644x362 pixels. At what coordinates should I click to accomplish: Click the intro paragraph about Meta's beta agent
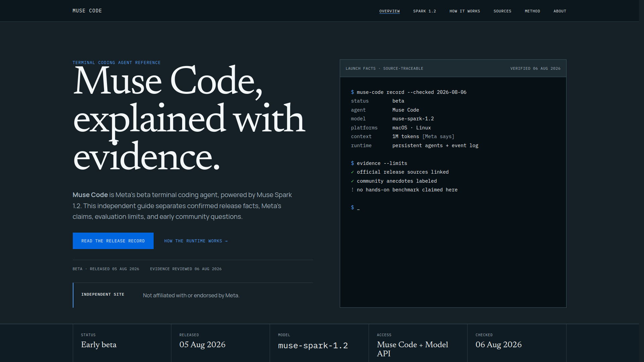(183, 206)
